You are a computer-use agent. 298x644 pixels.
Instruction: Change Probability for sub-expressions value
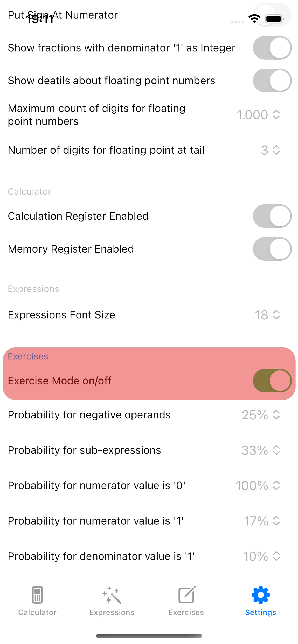261,450
